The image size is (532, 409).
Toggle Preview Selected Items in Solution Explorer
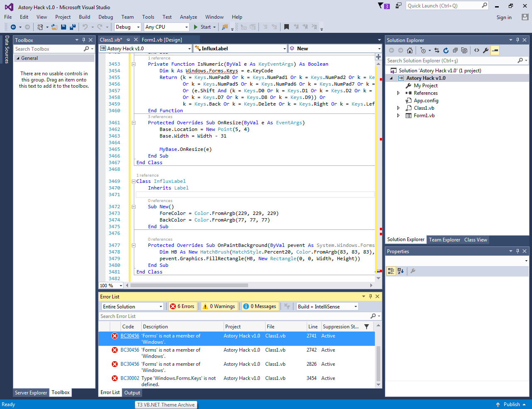[x=495, y=50]
